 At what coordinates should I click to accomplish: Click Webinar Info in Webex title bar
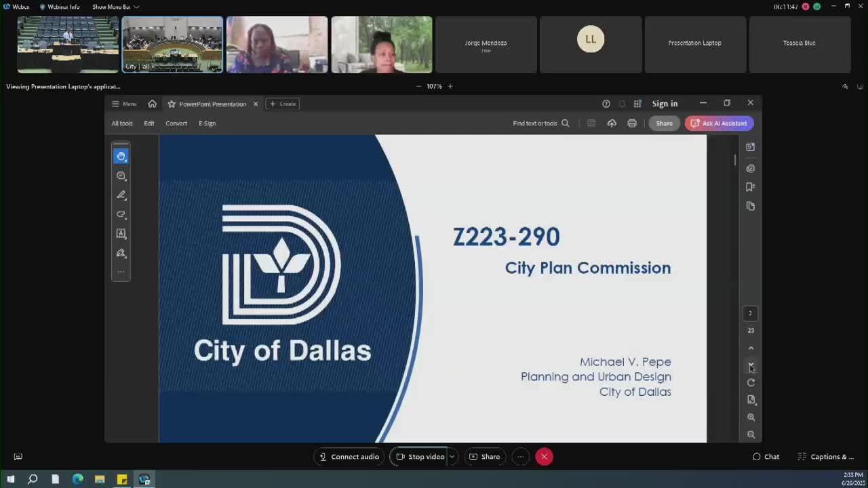[x=60, y=7]
